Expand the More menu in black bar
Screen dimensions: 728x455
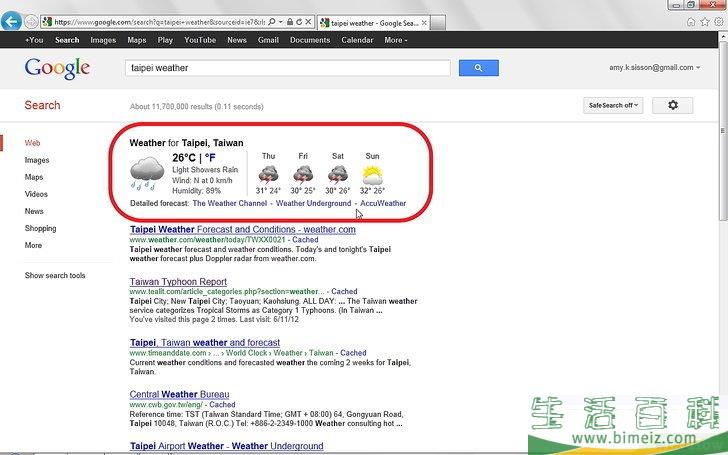click(x=396, y=40)
